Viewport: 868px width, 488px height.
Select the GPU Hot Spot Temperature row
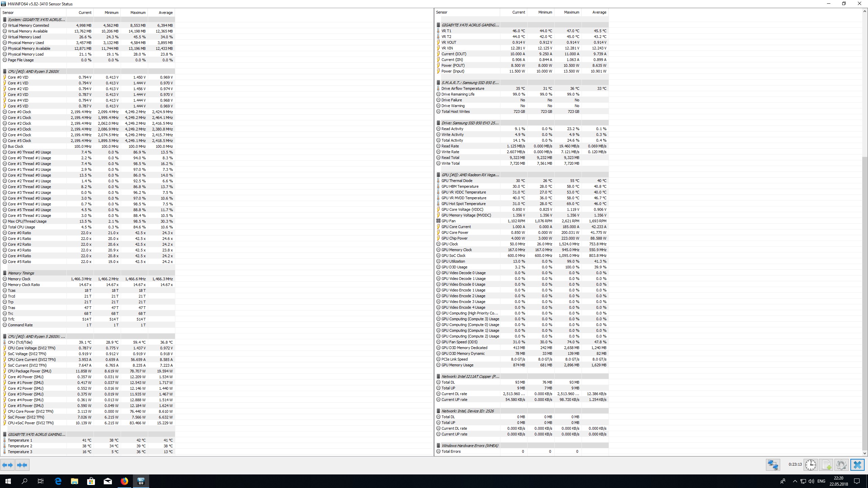[463, 204]
